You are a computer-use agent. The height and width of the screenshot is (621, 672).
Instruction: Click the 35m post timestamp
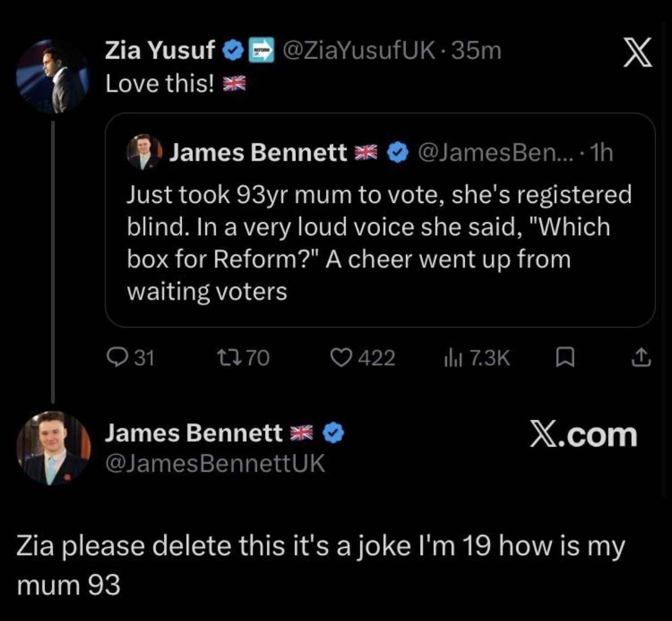pos(477,51)
